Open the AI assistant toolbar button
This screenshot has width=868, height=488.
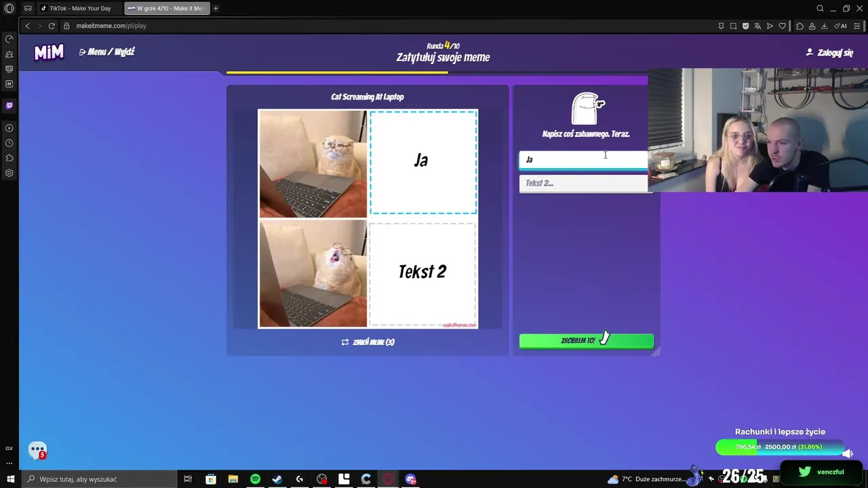tap(841, 26)
